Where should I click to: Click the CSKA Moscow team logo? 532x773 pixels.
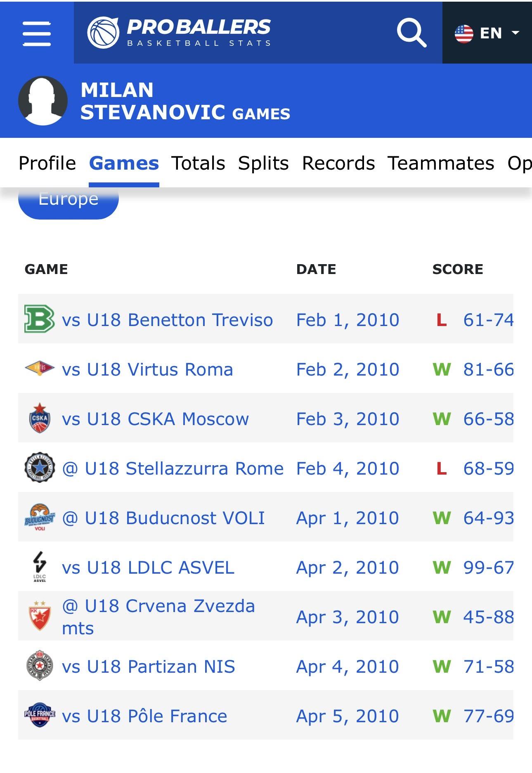tap(39, 418)
